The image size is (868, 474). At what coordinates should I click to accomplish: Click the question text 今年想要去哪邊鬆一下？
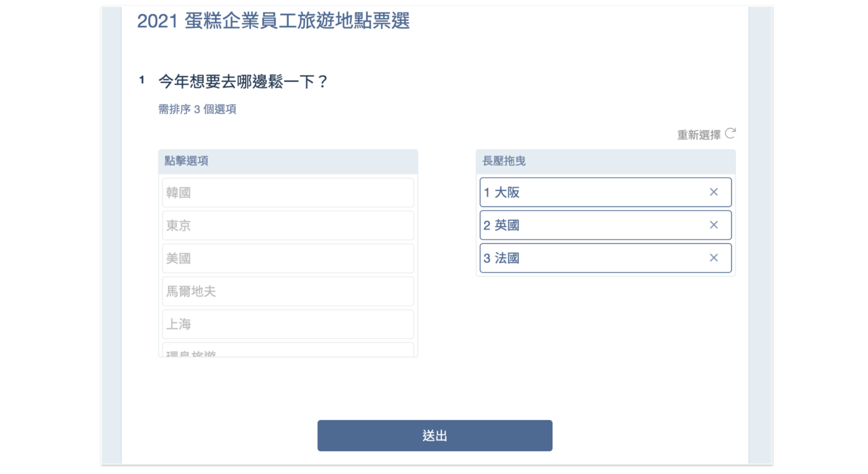click(243, 81)
